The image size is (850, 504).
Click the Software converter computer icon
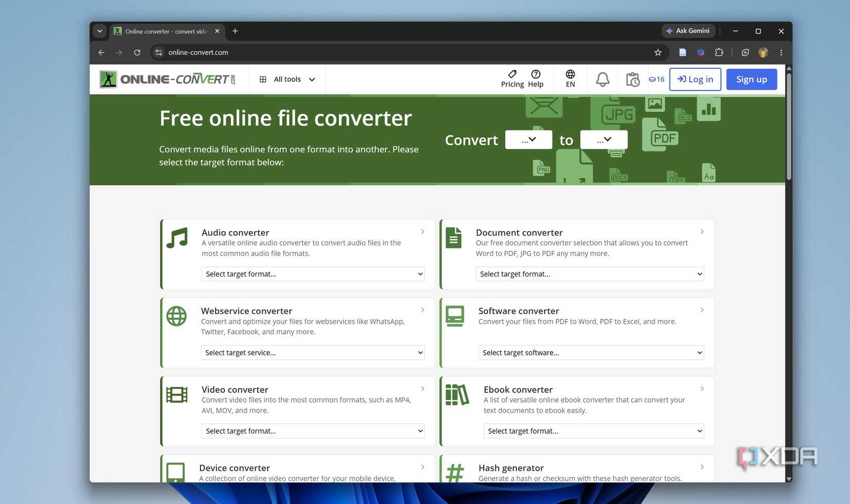[455, 316]
